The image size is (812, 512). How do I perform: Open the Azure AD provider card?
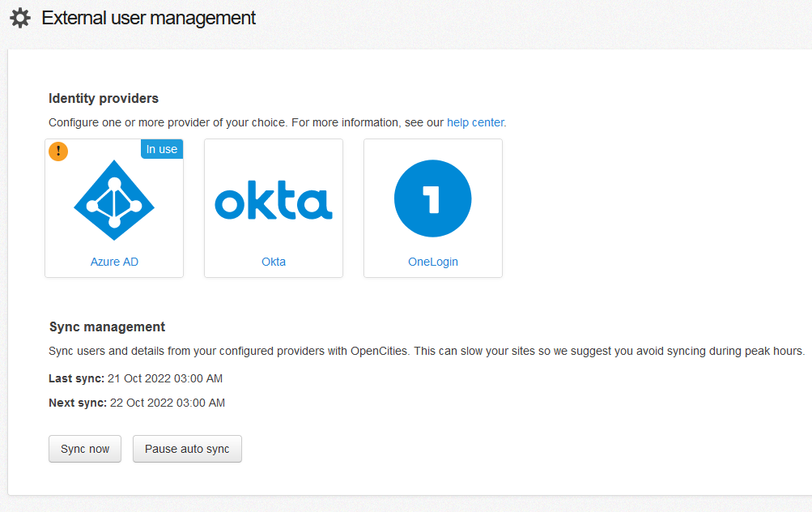click(113, 208)
